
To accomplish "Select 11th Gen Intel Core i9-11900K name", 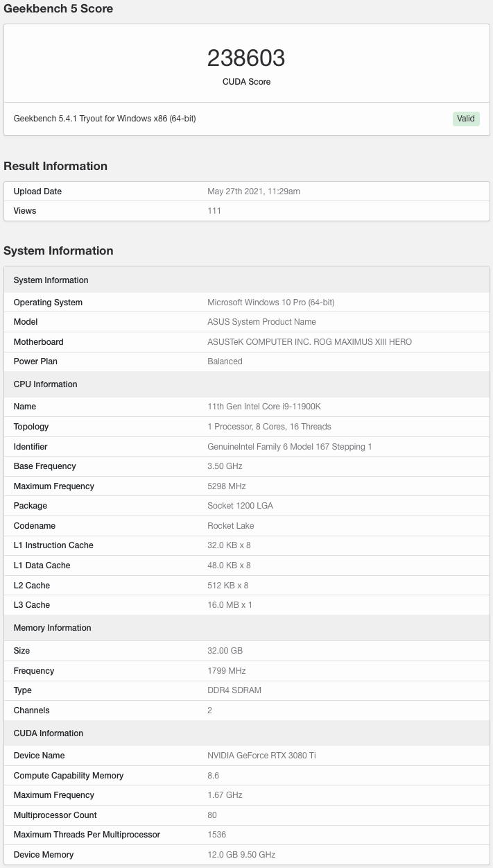I will [x=264, y=407].
